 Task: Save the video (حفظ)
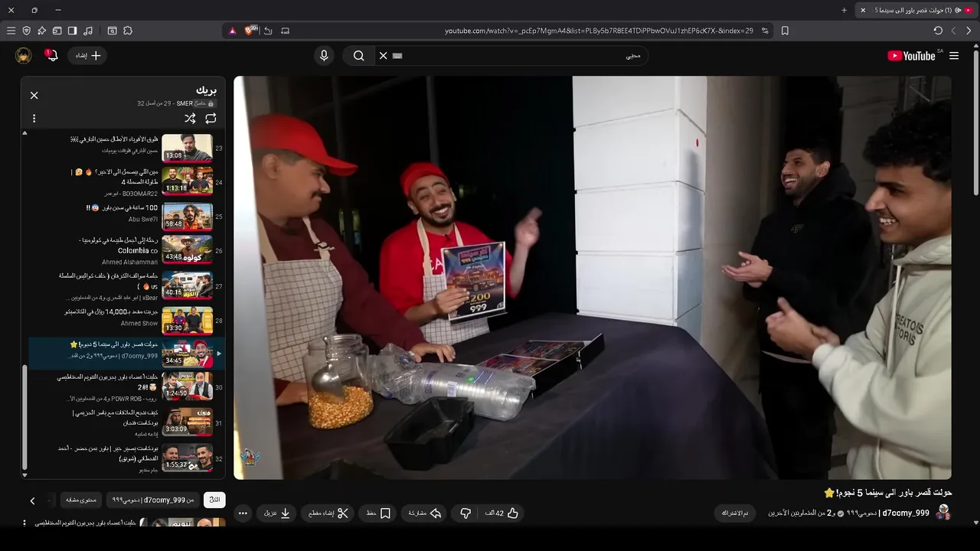[378, 513]
